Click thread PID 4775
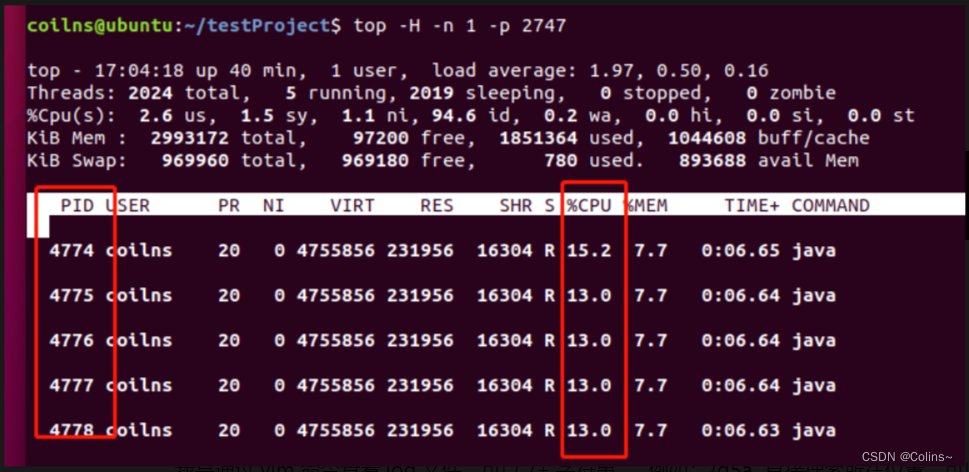 [x=71, y=295]
